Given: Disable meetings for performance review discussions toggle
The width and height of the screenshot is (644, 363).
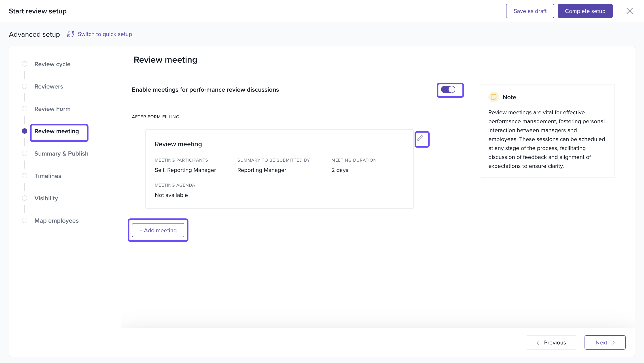Looking at the screenshot, I should click(x=448, y=89).
